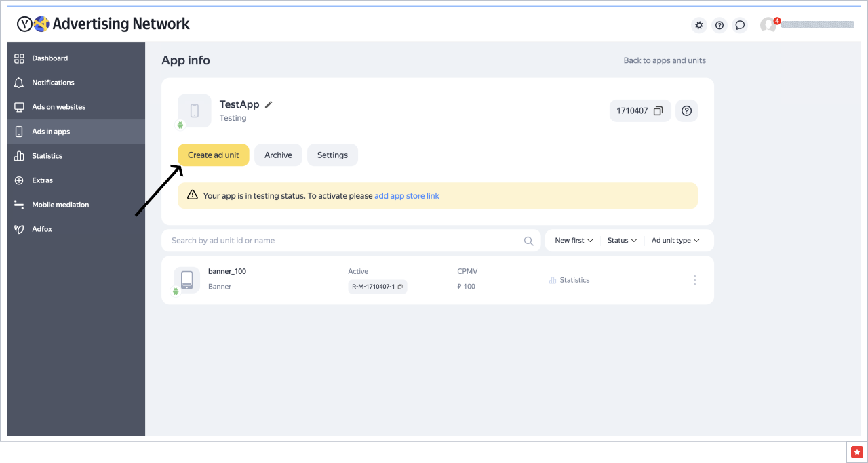
Task: Click the user avatar with notification badge
Action: (768, 25)
